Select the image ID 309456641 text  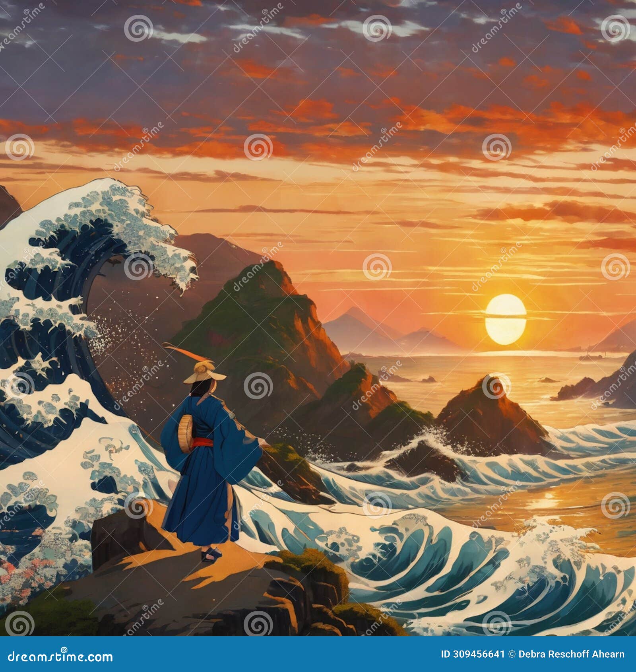473,654
